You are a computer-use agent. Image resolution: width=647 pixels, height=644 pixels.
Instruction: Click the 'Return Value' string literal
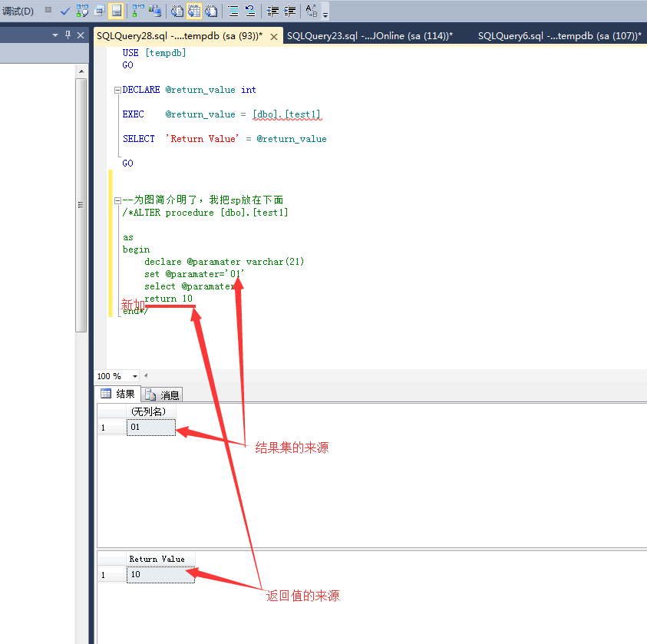point(202,139)
